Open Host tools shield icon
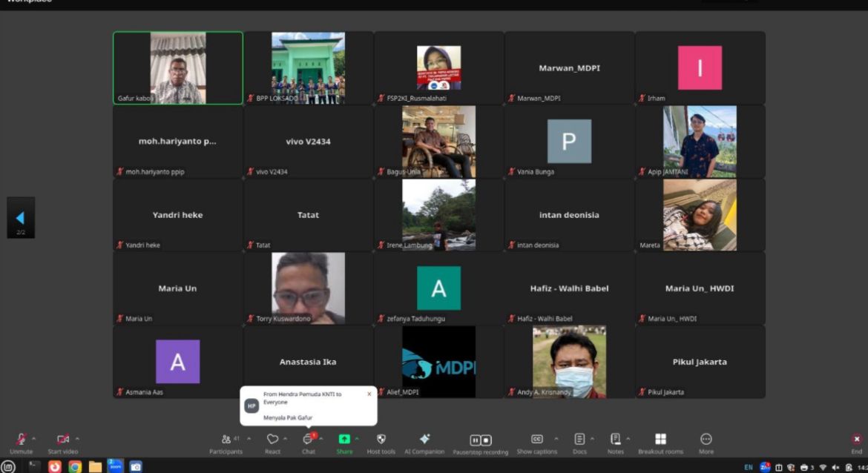The width and height of the screenshot is (868, 473). point(381,440)
